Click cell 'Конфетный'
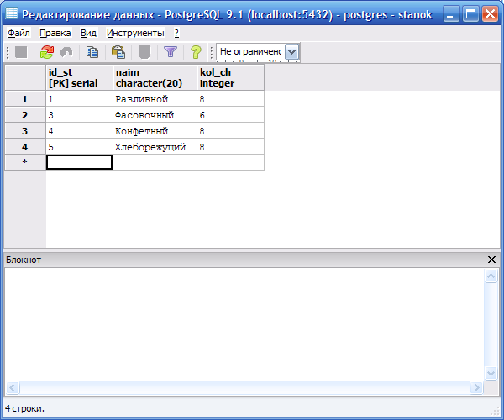Image resolution: width=504 pixels, height=420 pixels. pos(155,131)
